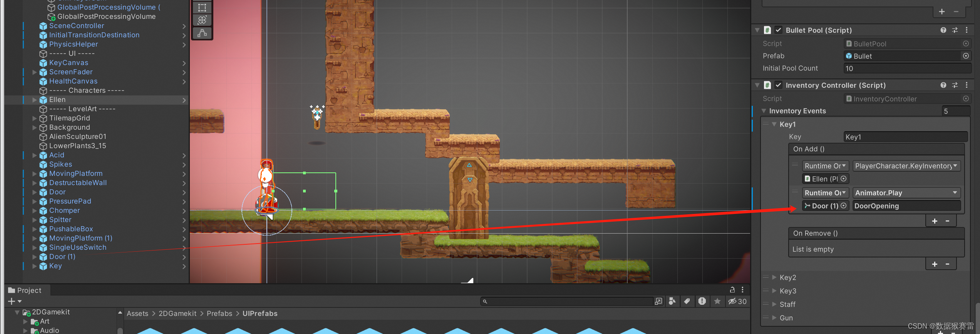The width and height of the screenshot is (980, 334).
Task: Go to 2DGamekit in the breadcrumb
Action: pyautogui.click(x=178, y=313)
